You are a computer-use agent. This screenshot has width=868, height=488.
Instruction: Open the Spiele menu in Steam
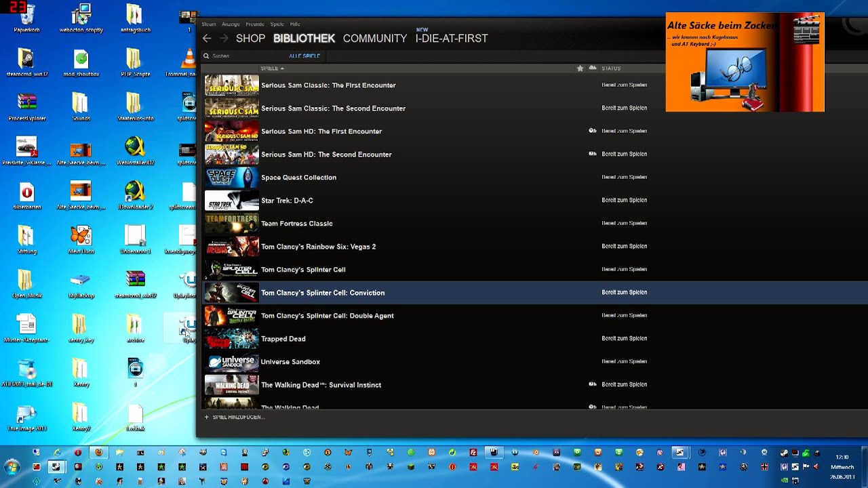click(x=277, y=24)
